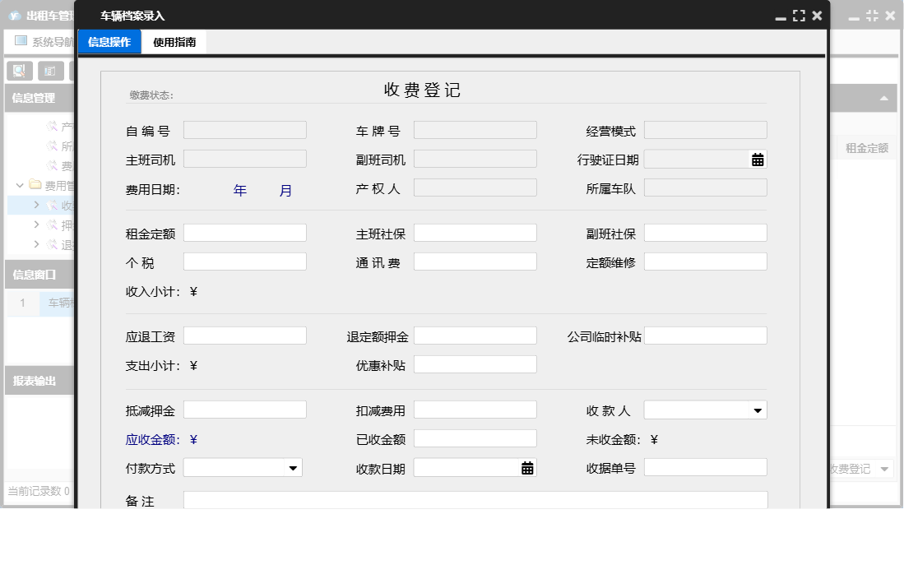Focus the 收据单号 input field
This screenshot has width=904, height=588.
pos(705,467)
